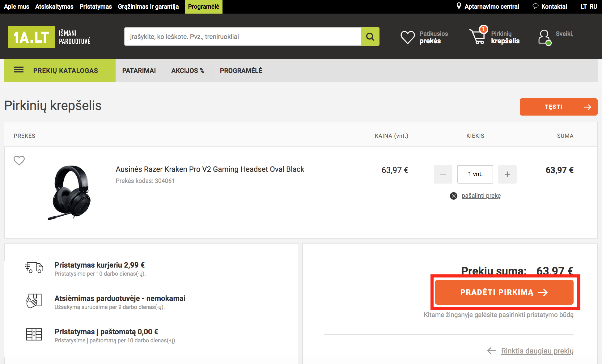
Task: Click the search magnifier icon
Action: pyautogui.click(x=370, y=37)
